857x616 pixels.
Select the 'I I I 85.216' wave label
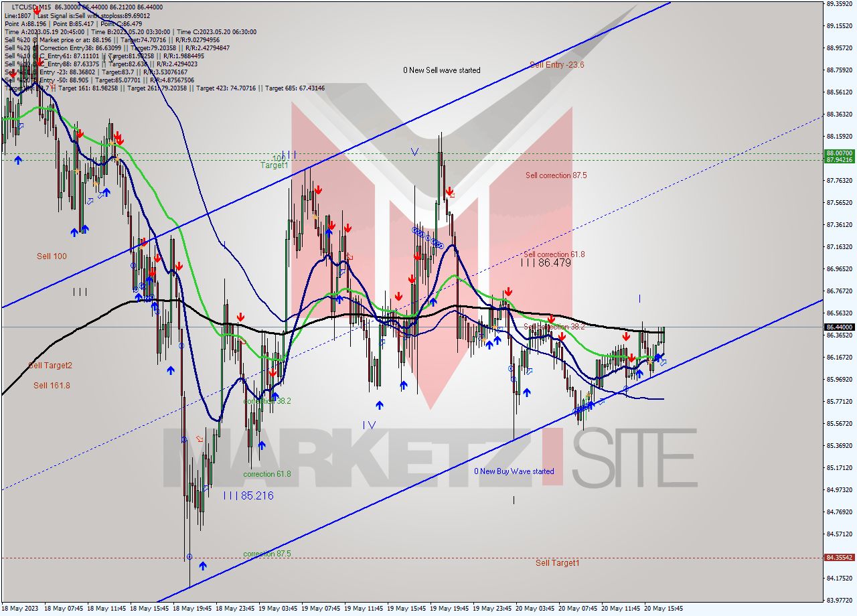(248, 495)
